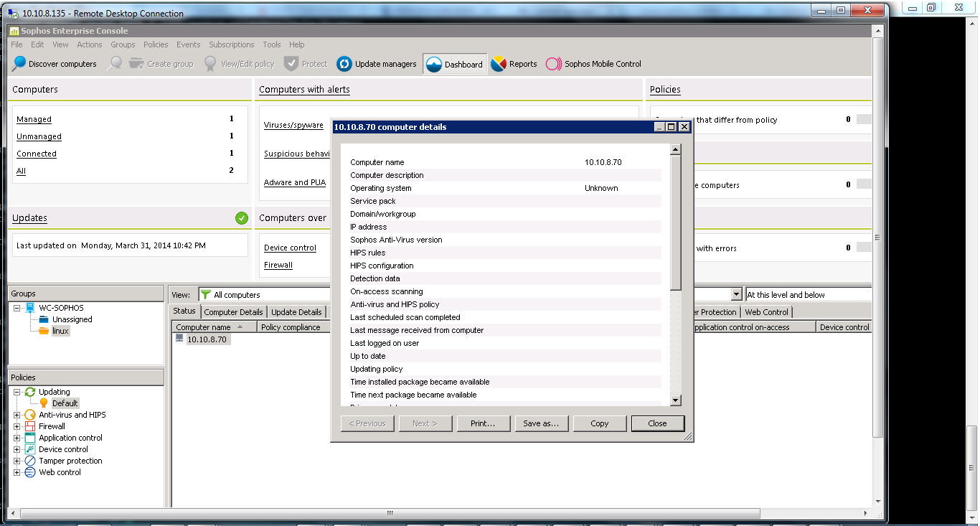The height and width of the screenshot is (526, 980).
Task: Collapse the WC-SOPHOS group tree
Action: pyautogui.click(x=17, y=308)
